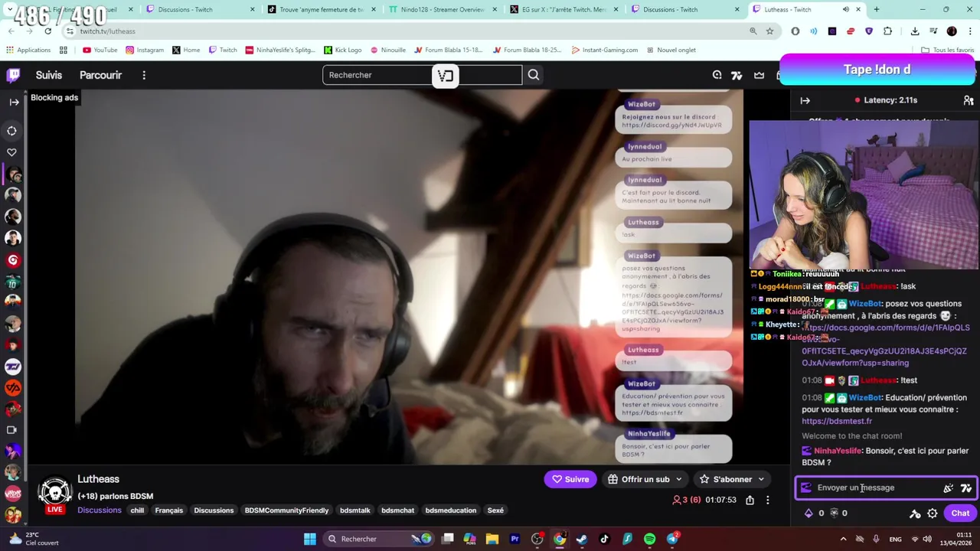Click the party popper icon in chat input
Viewport: 980px width, 551px height.
[x=949, y=487]
